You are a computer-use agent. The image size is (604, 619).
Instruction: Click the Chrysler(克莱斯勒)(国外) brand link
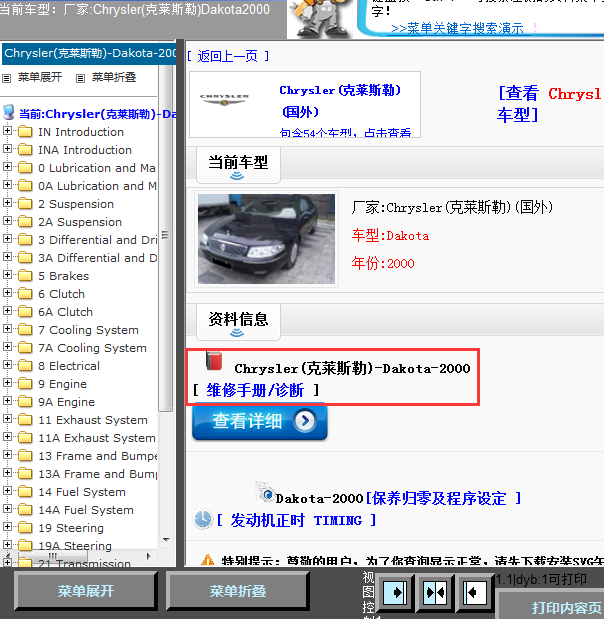pos(340,101)
